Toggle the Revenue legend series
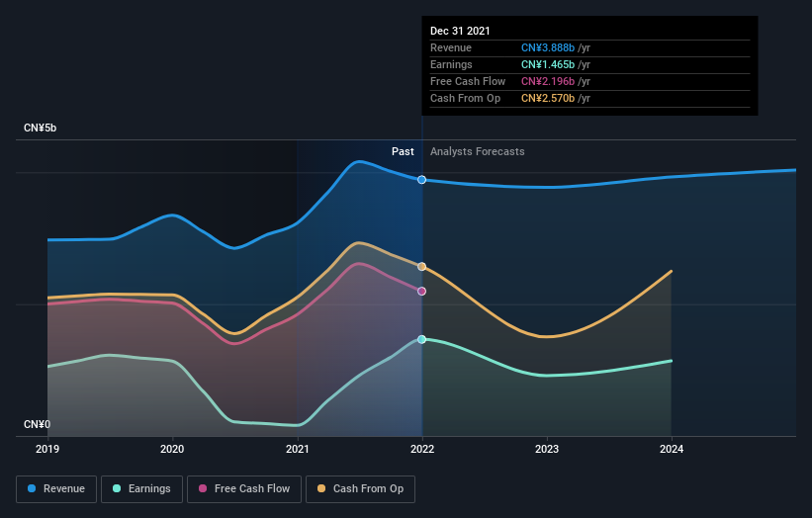Image resolution: width=812 pixels, height=518 pixels. tap(56, 489)
